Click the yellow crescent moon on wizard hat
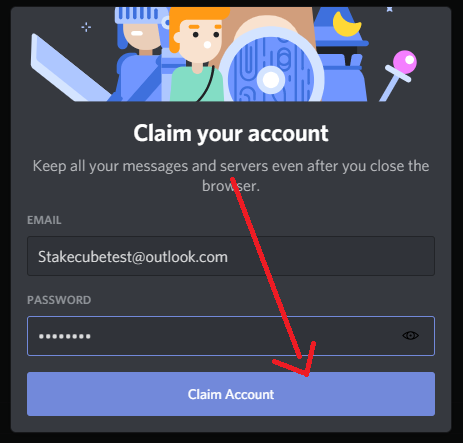The image size is (463, 443). click(x=346, y=24)
